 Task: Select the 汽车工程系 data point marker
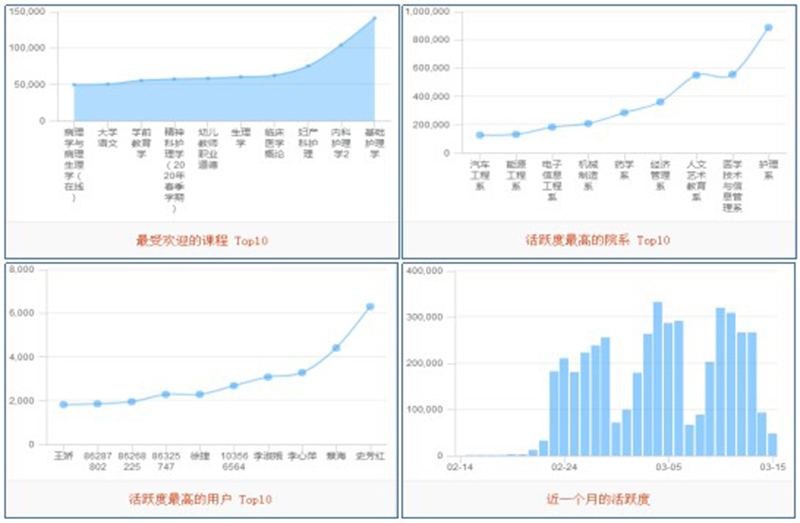click(x=480, y=135)
